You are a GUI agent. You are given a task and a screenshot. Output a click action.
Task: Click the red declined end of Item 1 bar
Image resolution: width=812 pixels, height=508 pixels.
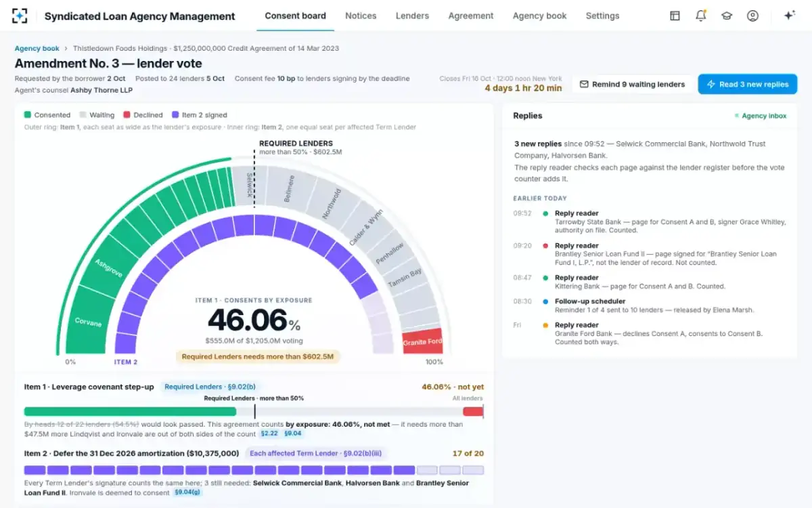473,411
